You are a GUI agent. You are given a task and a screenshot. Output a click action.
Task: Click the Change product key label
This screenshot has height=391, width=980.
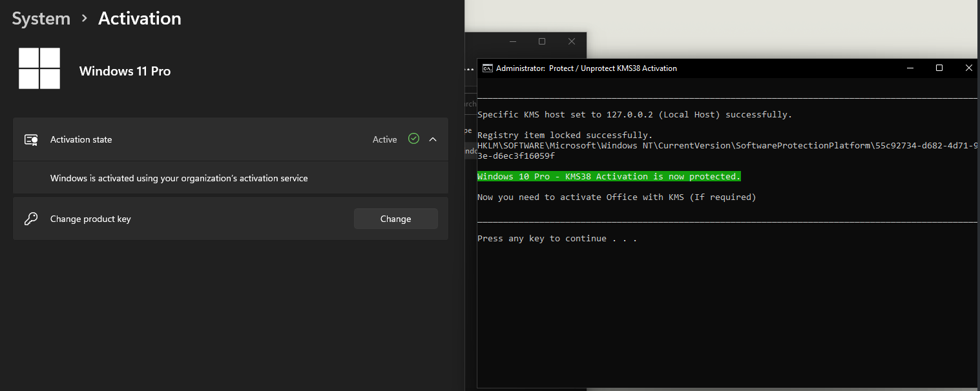click(x=90, y=219)
